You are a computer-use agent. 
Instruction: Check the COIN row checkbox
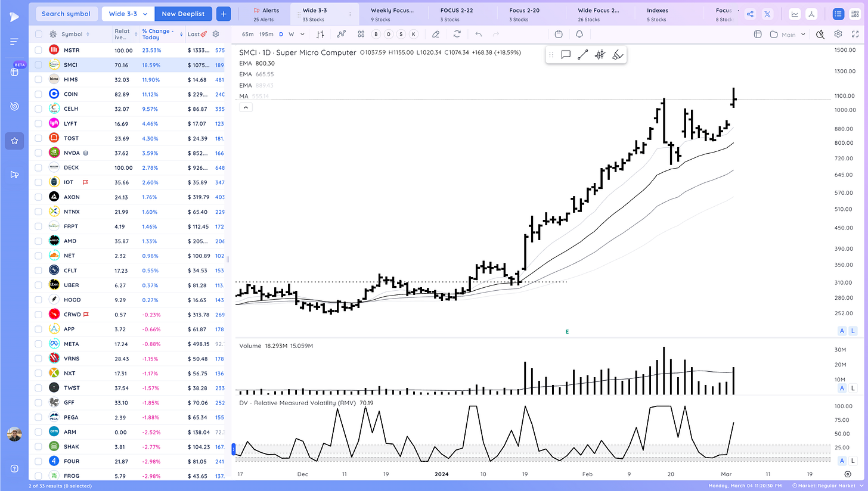click(39, 94)
